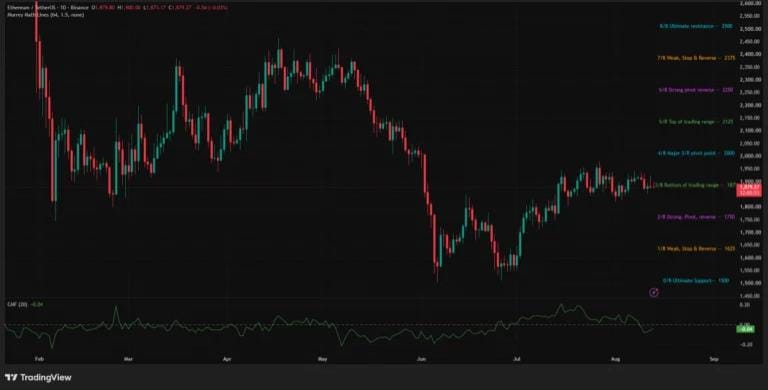Click the red current price tag on axis
Viewport: 768px width, 390px height.
pyautogui.click(x=749, y=190)
